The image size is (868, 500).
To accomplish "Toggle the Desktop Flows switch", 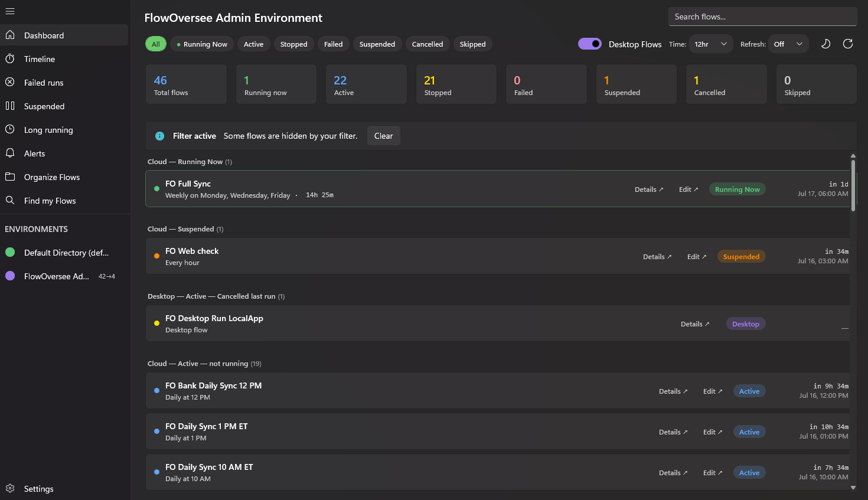I will pyautogui.click(x=590, y=44).
